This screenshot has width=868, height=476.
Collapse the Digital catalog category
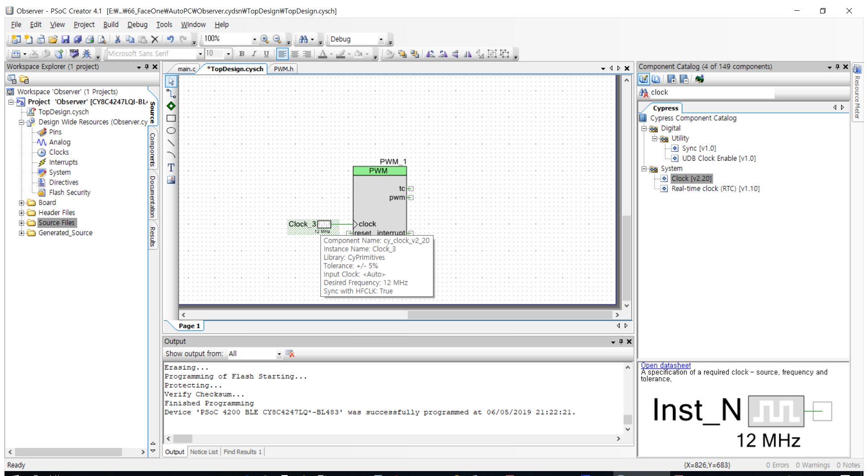pos(644,129)
